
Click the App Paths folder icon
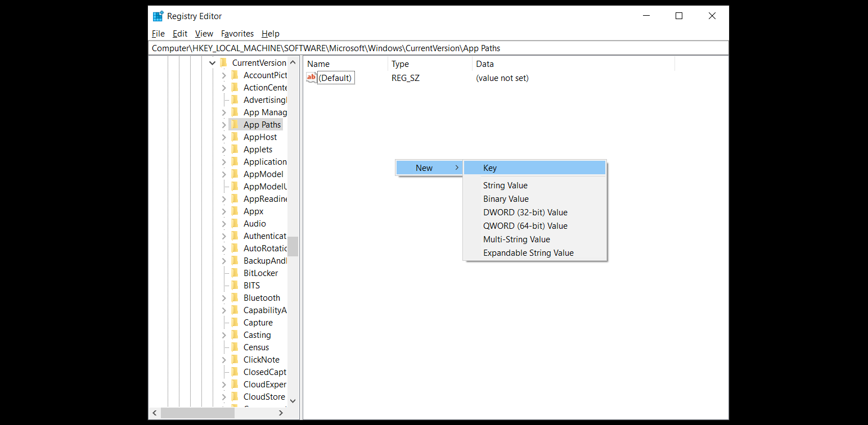click(235, 125)
